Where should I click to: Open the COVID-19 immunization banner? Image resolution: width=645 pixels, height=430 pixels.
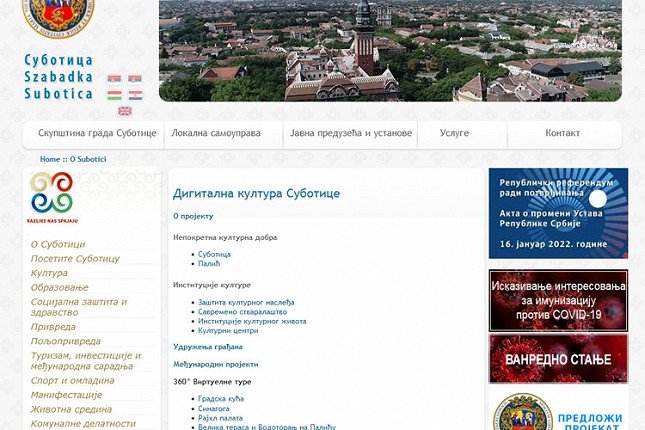click(558, 300)
